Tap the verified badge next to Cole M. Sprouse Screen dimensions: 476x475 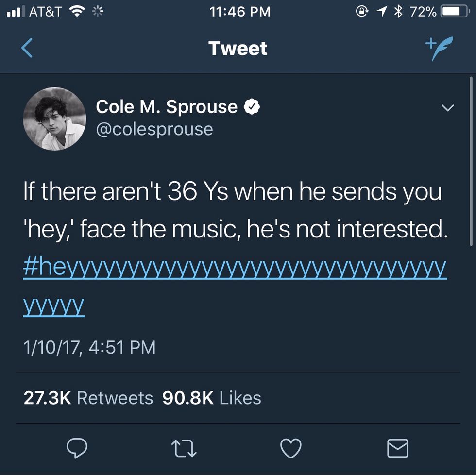tap(251, 107)
